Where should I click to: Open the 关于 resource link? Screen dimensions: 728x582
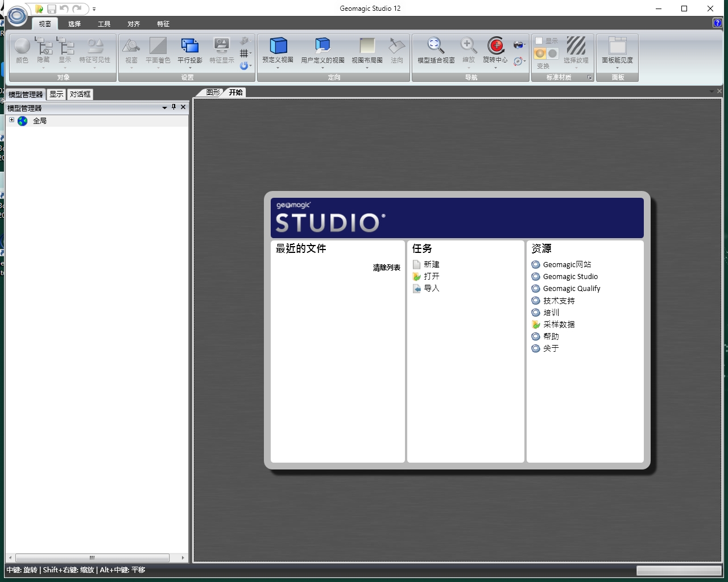click(551, 348)
